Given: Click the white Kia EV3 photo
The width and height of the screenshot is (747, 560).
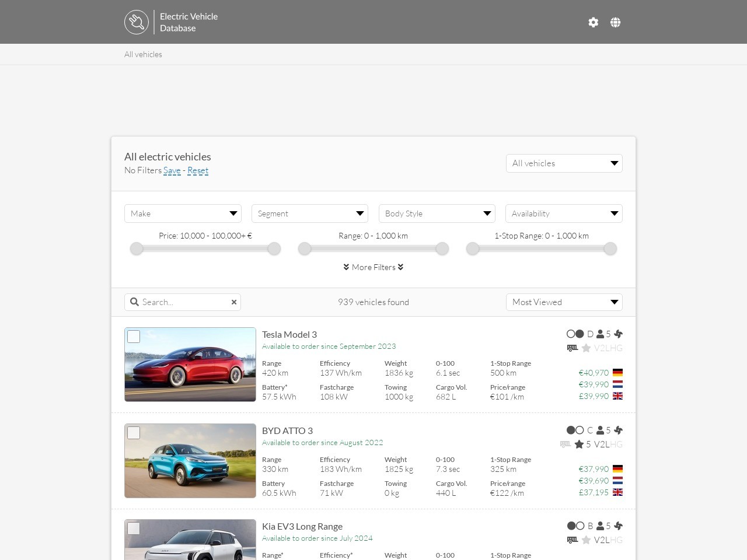Looking at the screenshot, I should pyautogui.click(x=190, y=540).
